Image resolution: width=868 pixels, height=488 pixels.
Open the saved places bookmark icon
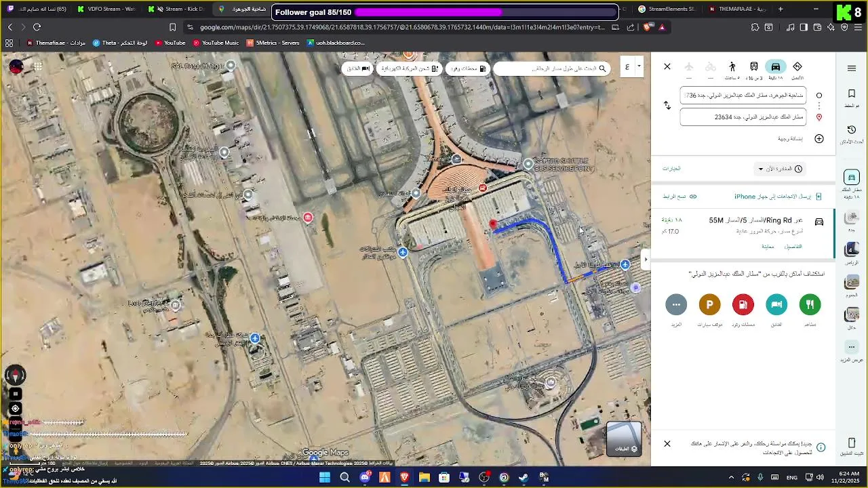[x=852, y=94]
